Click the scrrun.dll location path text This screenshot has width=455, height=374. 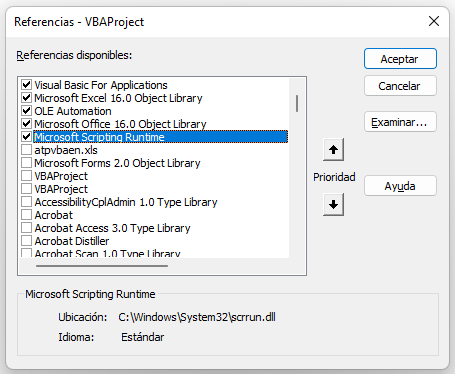pos(197,317)
